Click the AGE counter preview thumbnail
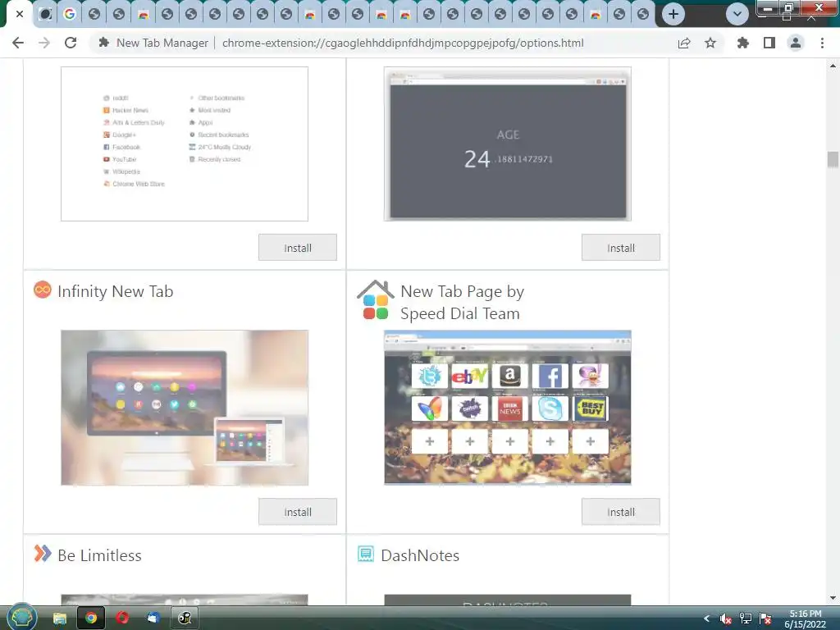840x630 pixels. 508,144
